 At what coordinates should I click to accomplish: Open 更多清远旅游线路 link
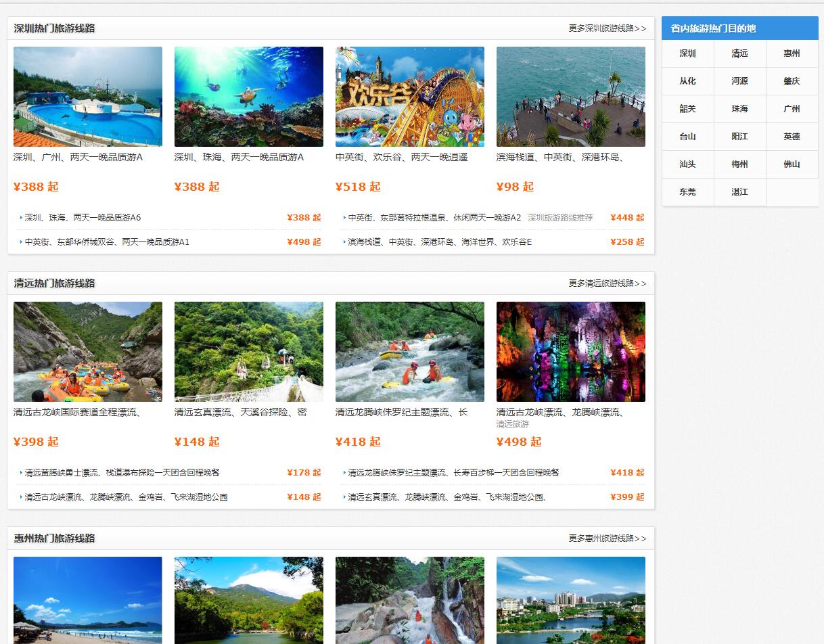coord(607,283)
